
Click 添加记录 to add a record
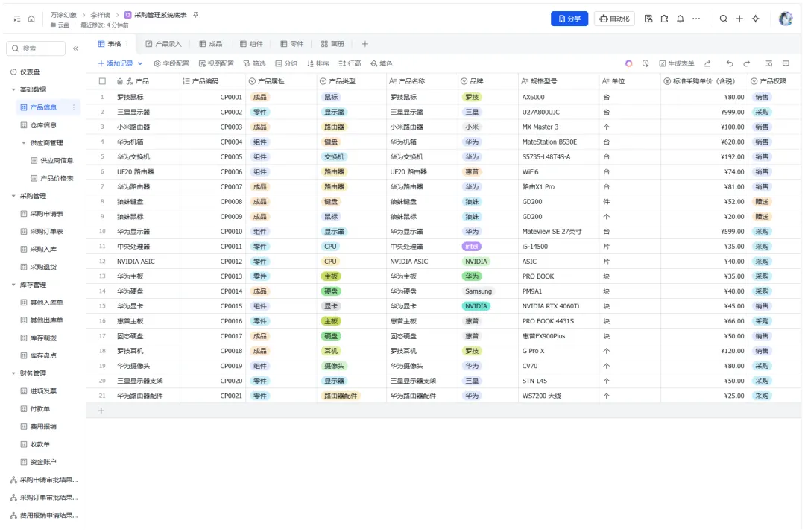coord(116,63)
